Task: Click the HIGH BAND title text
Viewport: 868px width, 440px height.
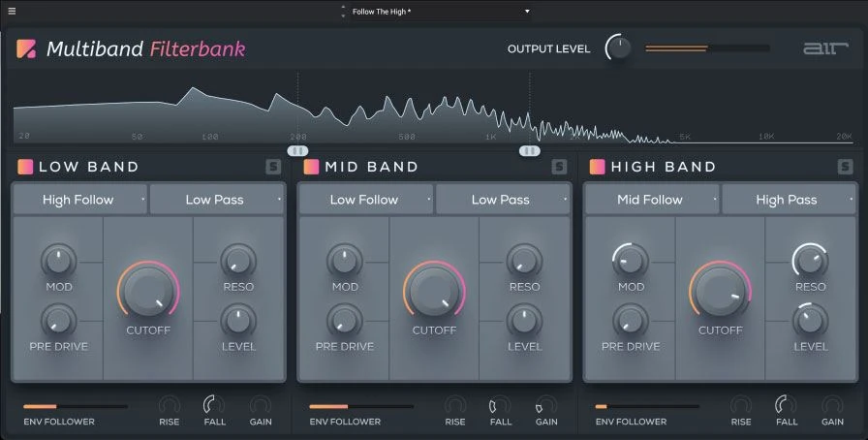Action: click(x=664, y=167)
